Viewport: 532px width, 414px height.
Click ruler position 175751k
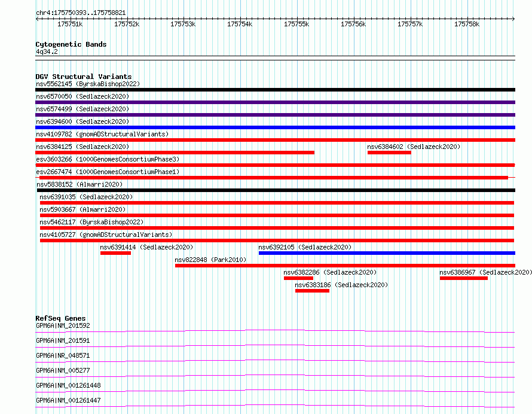coord(70,24)
